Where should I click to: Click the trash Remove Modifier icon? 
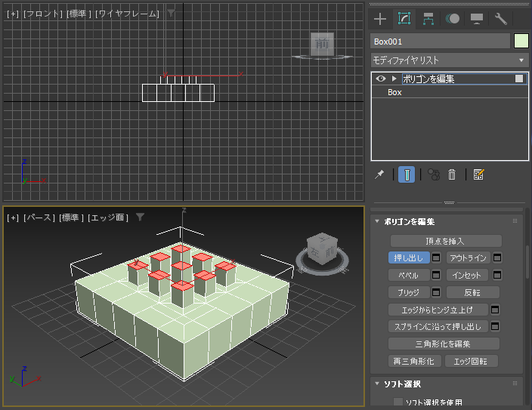pyautogui.click(x=452, y=174)
